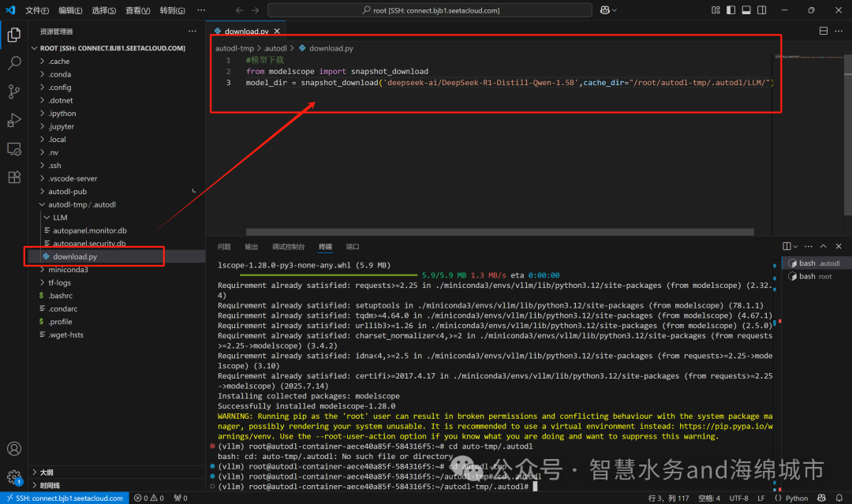This screenshot has height=504, width=852.
Task: Open the Selection menu (选择)
Action: [x=104, y=10]
